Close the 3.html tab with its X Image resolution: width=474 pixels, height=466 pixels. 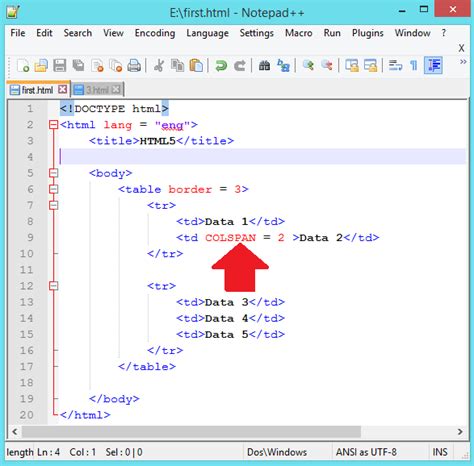tap(116, 89)
